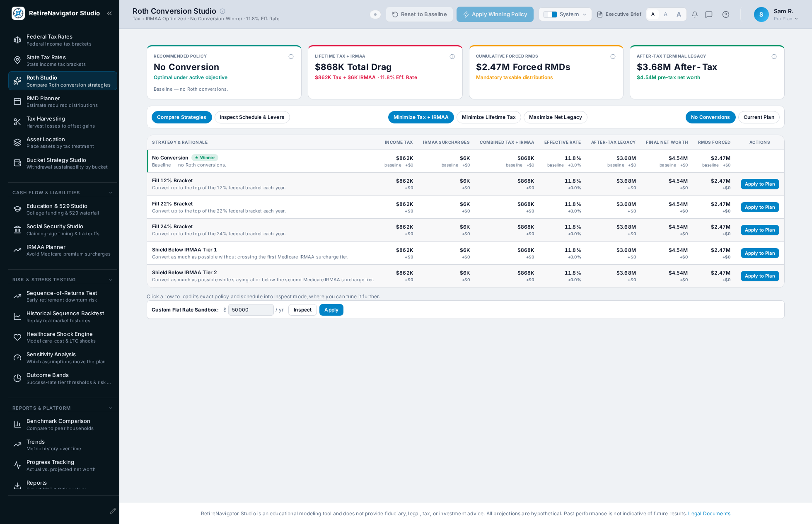
Task: Click the Custom Flat Rate Sandbox amount field
Action: (x=251, y=310)
